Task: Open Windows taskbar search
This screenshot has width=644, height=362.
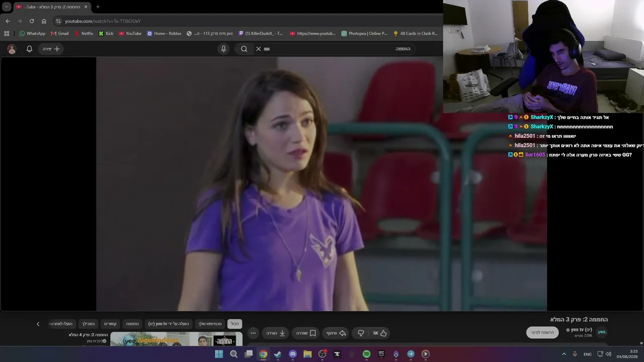Action: click(233, 354)
